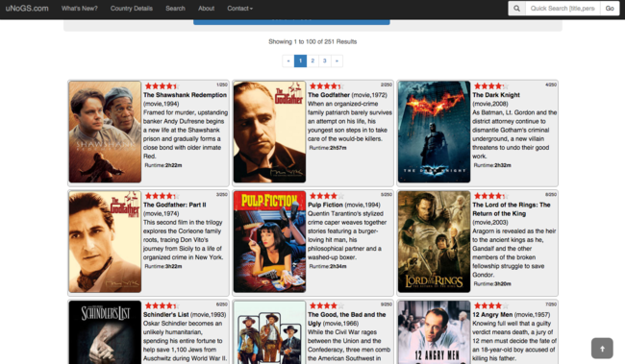Open the Search menu item
625x364 pixels.
pos(175,9)
